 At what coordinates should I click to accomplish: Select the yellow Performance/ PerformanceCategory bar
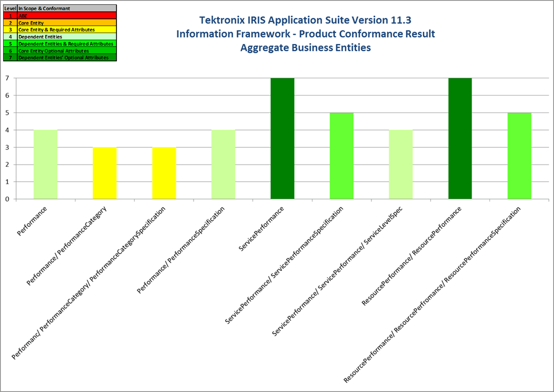click(x=105, y=173)
